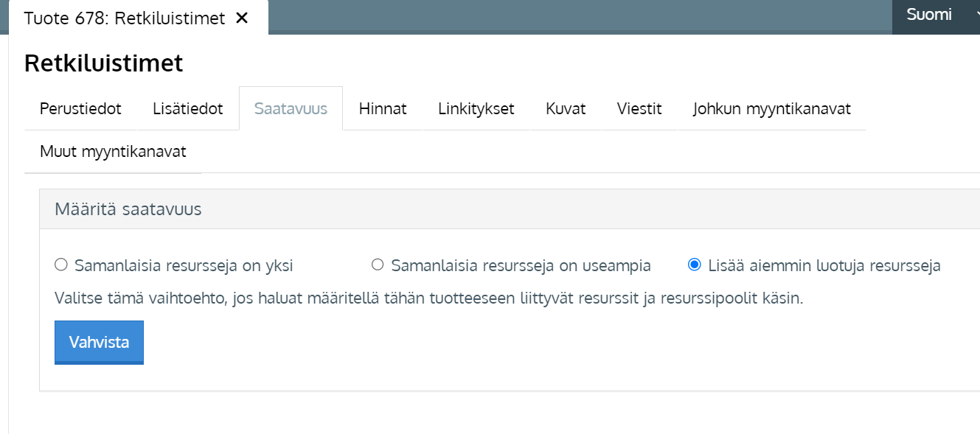Click the 'Valitse tämä vaihtoehto' help text
The height and width of the screenshot is (434, 980).
point(428,298)
